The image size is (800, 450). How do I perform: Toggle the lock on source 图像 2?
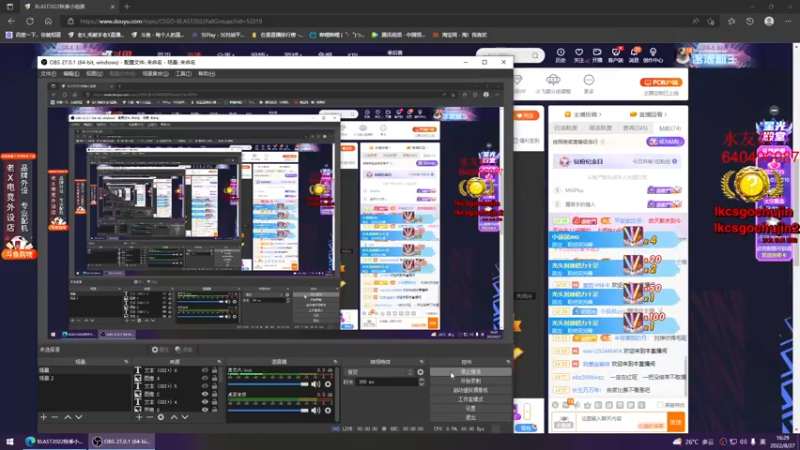215,394
